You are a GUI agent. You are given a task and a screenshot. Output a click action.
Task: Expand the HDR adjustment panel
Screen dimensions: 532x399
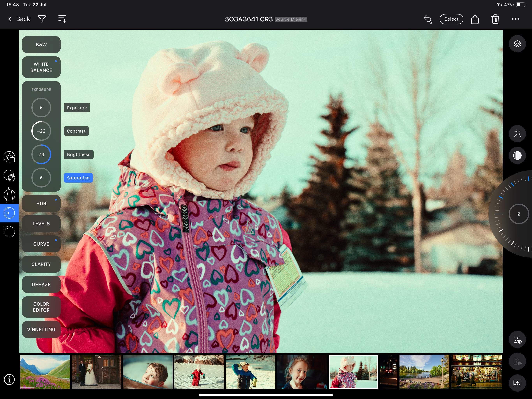(41, 203)
